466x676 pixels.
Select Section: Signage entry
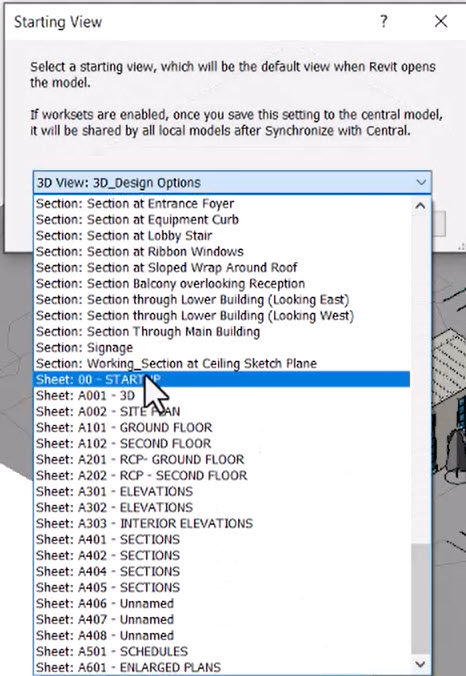click(222, 347)
